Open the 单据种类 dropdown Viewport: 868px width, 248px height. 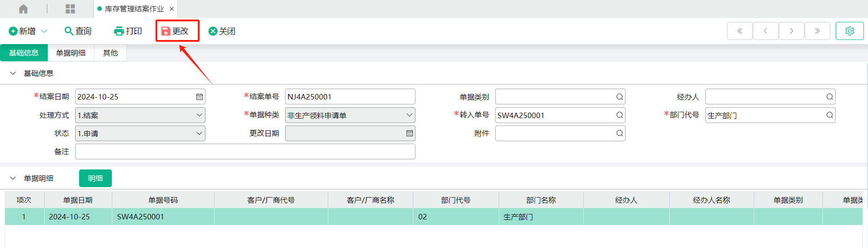[x=350, y=115]
